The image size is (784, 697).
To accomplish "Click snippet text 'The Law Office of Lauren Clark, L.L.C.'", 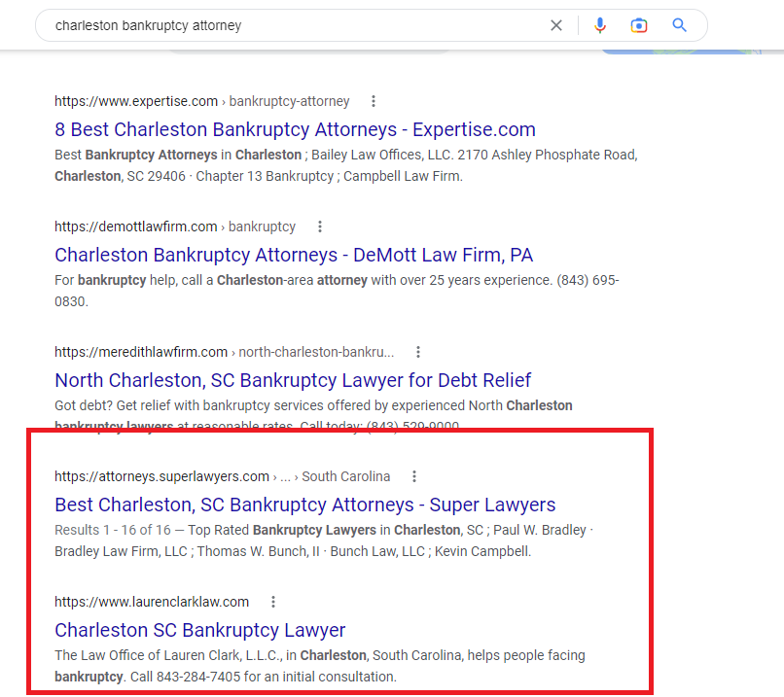I will [168, 655].
